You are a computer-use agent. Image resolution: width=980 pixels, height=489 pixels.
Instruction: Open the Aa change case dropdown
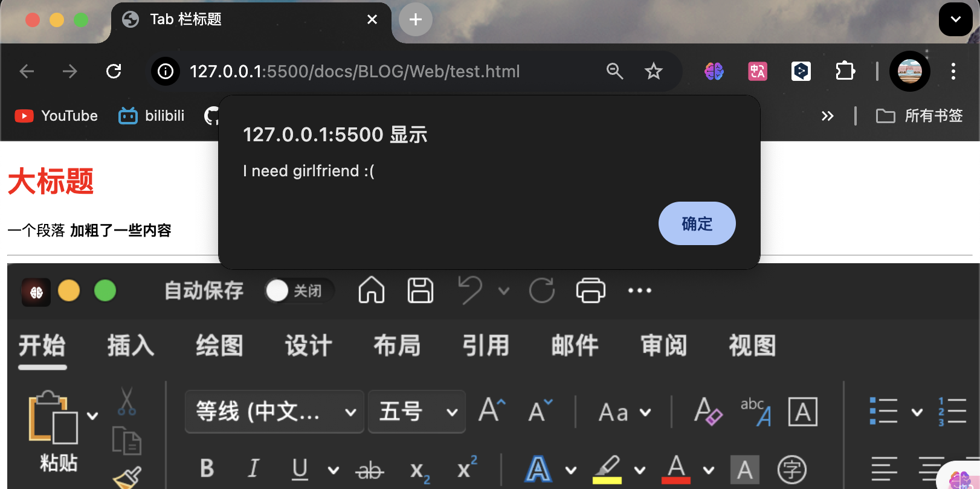coord(625,412)
